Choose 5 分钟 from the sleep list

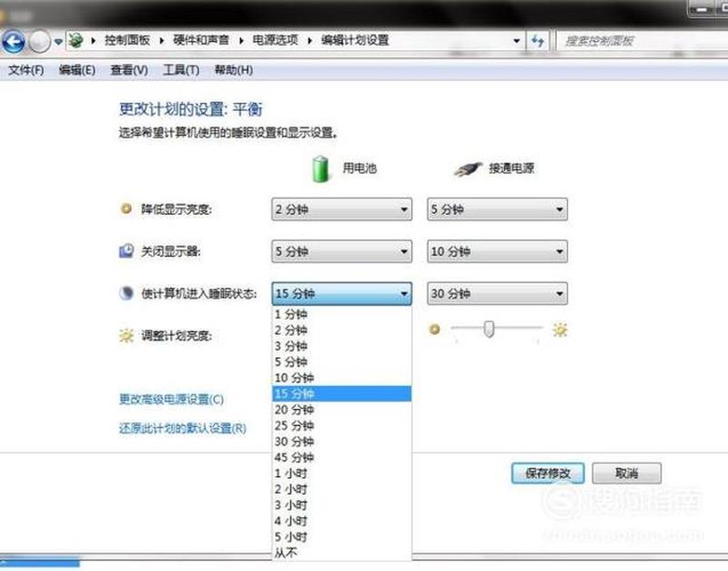[342, 362]
